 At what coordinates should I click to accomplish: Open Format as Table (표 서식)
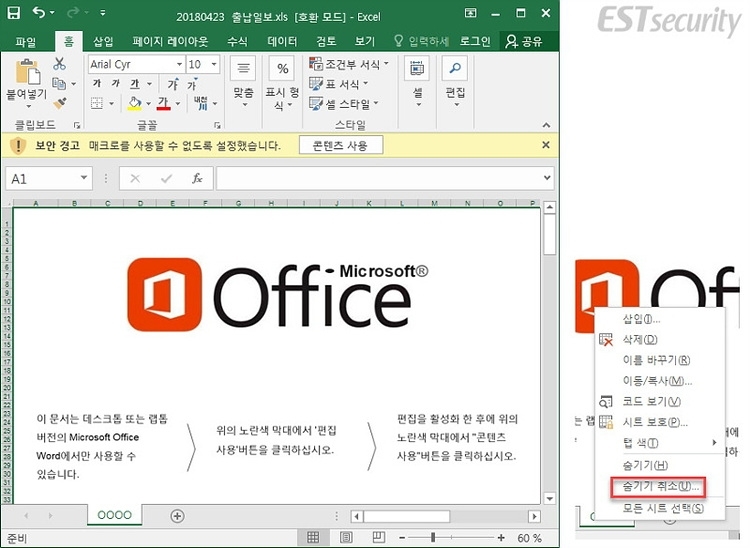point(339,84)
